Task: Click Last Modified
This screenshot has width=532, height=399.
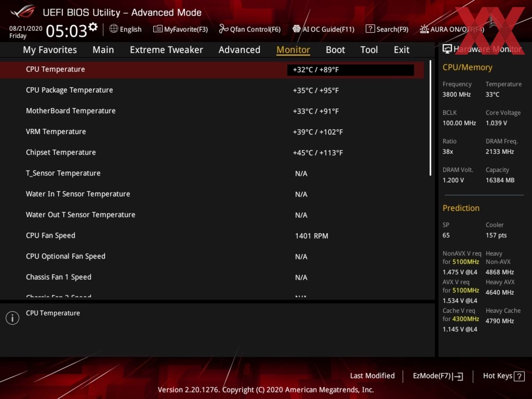Action: click(x=372, y=376)
